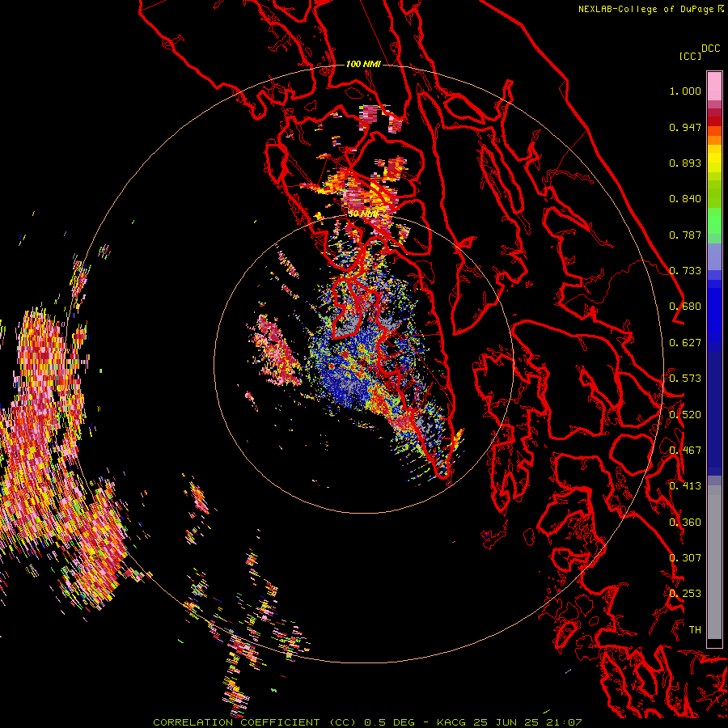This screenshot has height=728, width=728.
Task: Click the 100 NMI range ring label
Action: tap(363, 64)
